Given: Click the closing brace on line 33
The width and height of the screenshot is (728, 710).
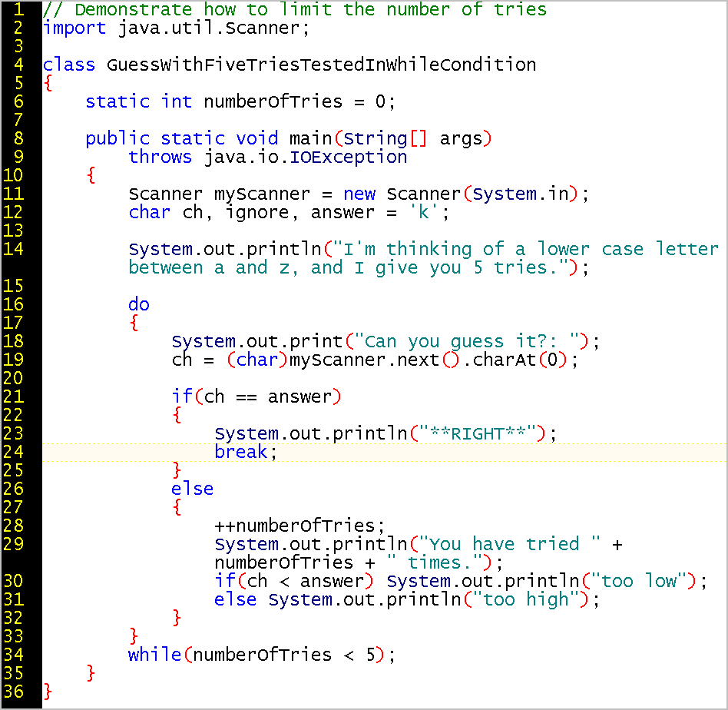Looking at the screenshot, I should pos(134,636).
